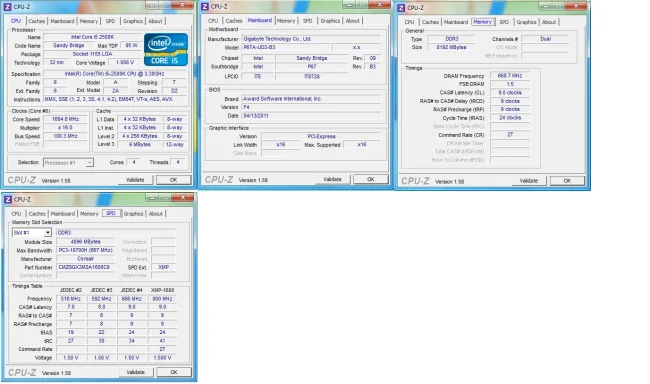Click the Module Size value '4096 MBytes'

click(85, 242)
